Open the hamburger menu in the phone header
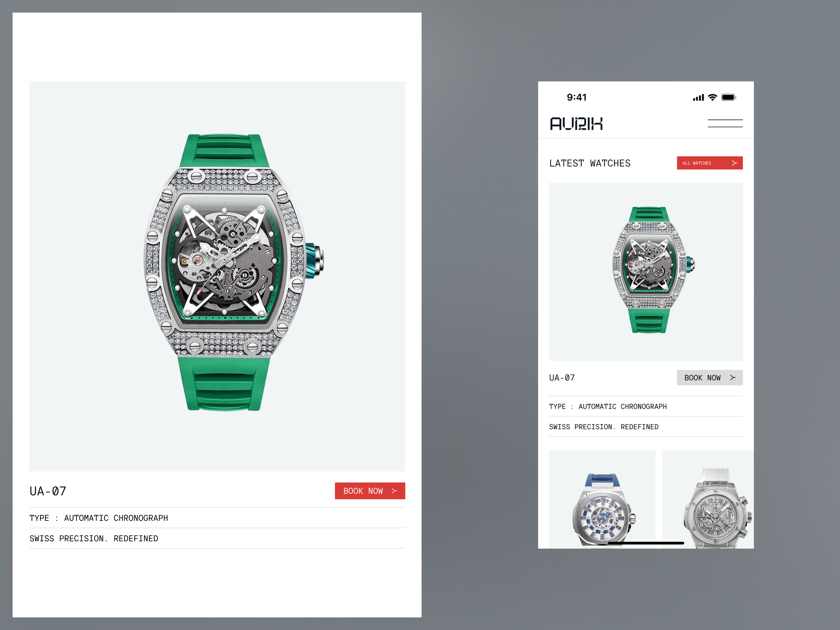This screenshot has width=840, height=630. (725, 123)
